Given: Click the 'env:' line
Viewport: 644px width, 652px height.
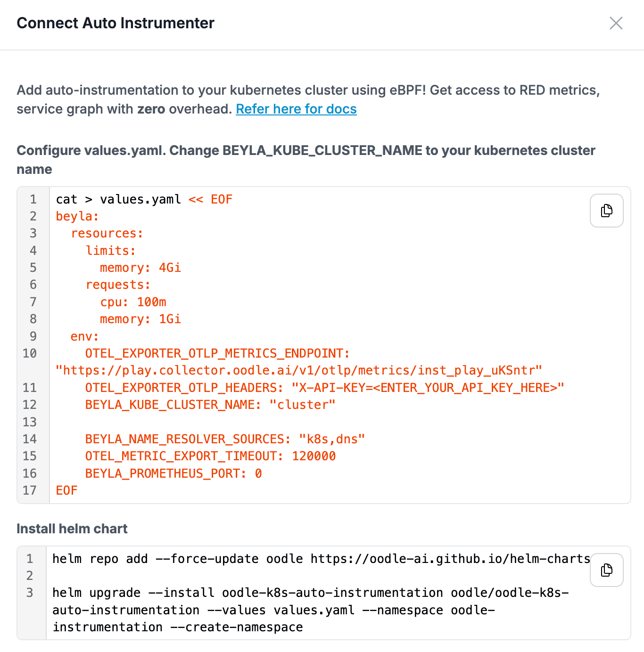Looking at the screenshot, I should coord(84,336).
